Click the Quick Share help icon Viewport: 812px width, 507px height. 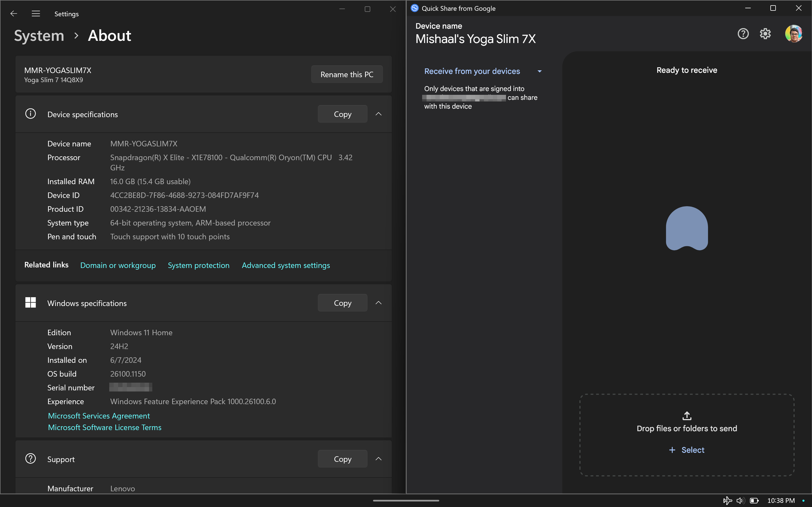coord(743,33)
